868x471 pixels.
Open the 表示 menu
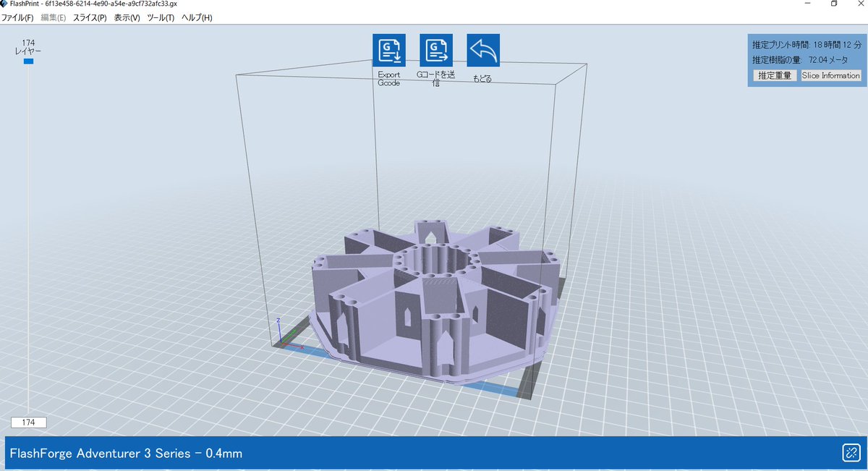tap(127, 17)
